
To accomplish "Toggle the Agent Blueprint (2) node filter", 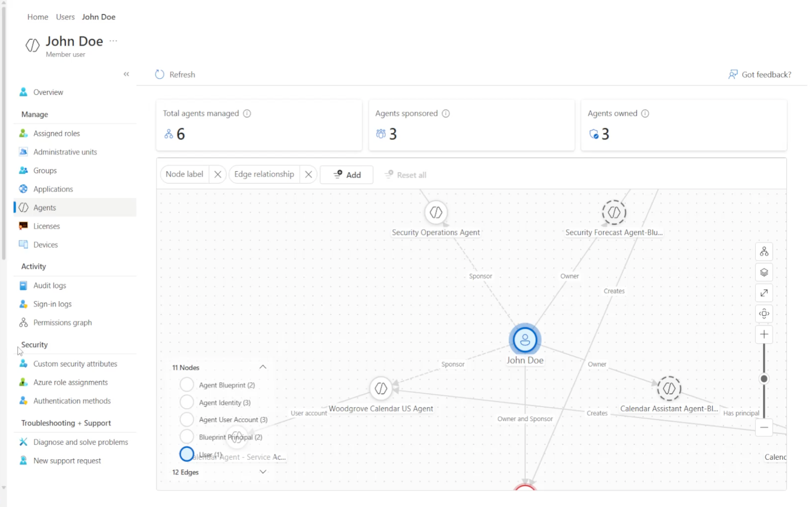I will click(x=187, y=385).
